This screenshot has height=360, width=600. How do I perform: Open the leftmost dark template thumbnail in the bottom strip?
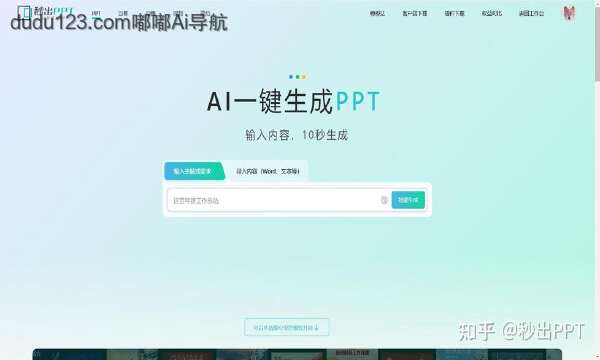(x=70, y=355)
